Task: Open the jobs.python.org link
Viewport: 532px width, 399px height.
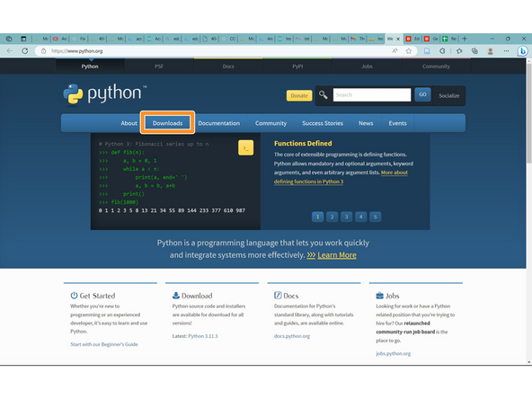Action: click(x=394, y=353)
